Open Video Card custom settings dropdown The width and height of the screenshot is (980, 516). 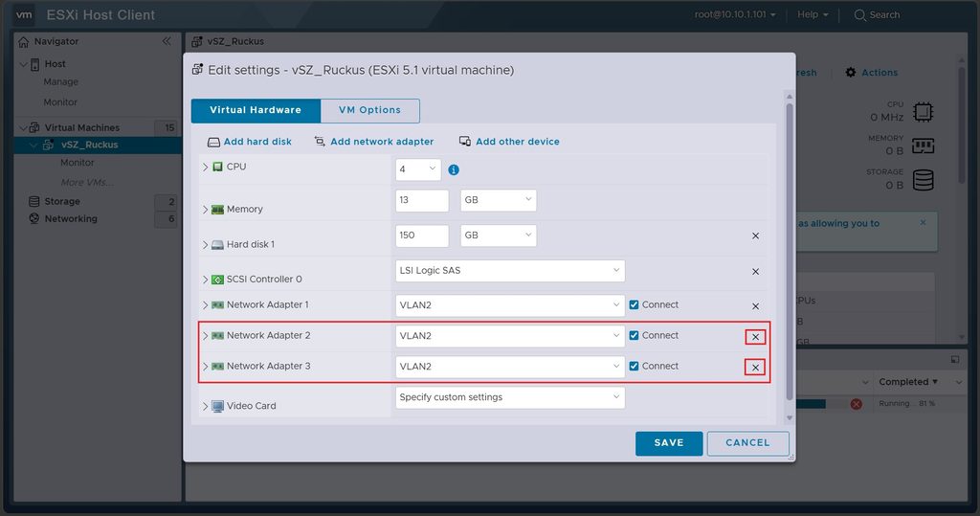[x=510, y=397]
